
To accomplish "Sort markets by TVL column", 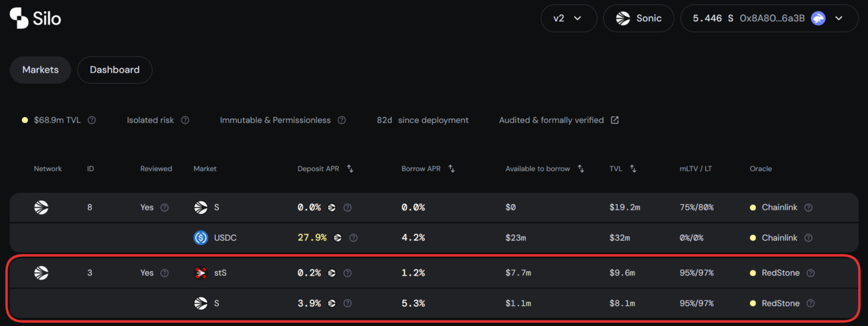I will tap(633, 169).
